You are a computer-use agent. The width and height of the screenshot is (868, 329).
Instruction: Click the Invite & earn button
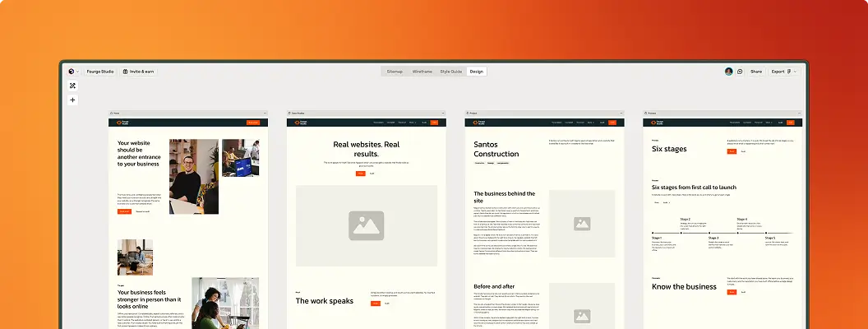139,72
